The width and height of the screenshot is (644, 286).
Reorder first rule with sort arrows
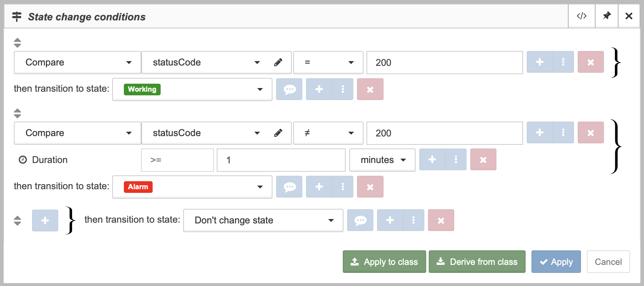click(17, 43)
